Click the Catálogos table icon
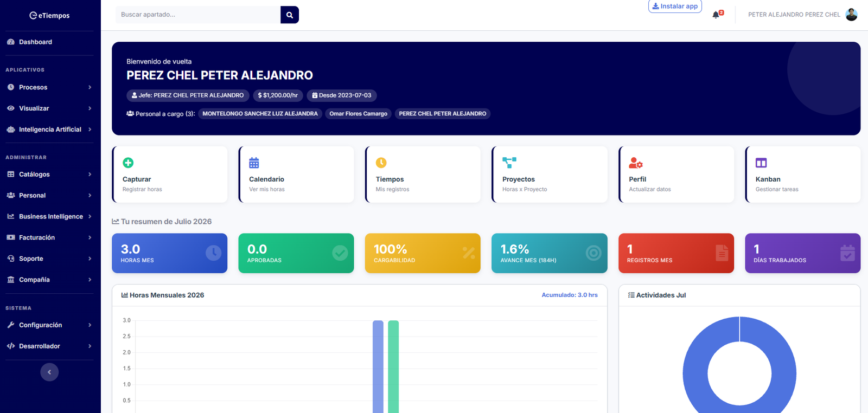 click(x=11, y=175)
